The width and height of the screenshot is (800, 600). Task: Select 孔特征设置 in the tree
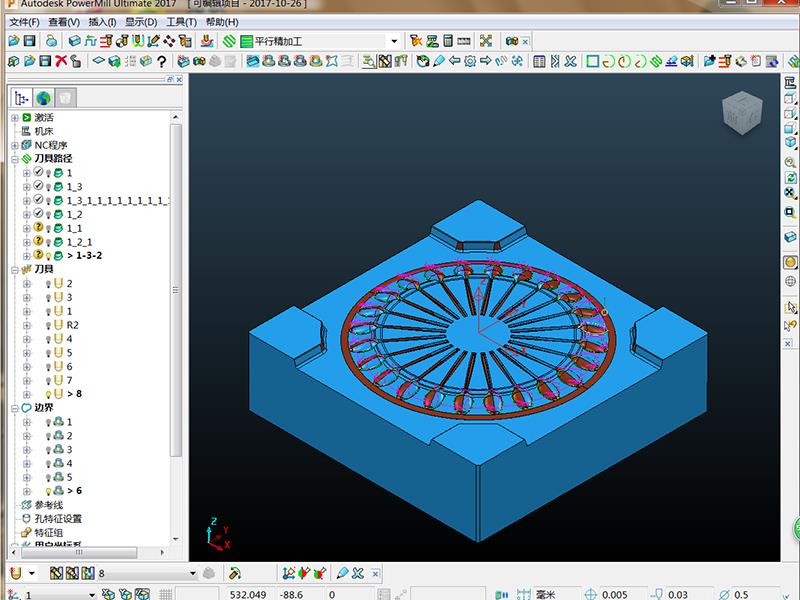click(x=58, y=519)
